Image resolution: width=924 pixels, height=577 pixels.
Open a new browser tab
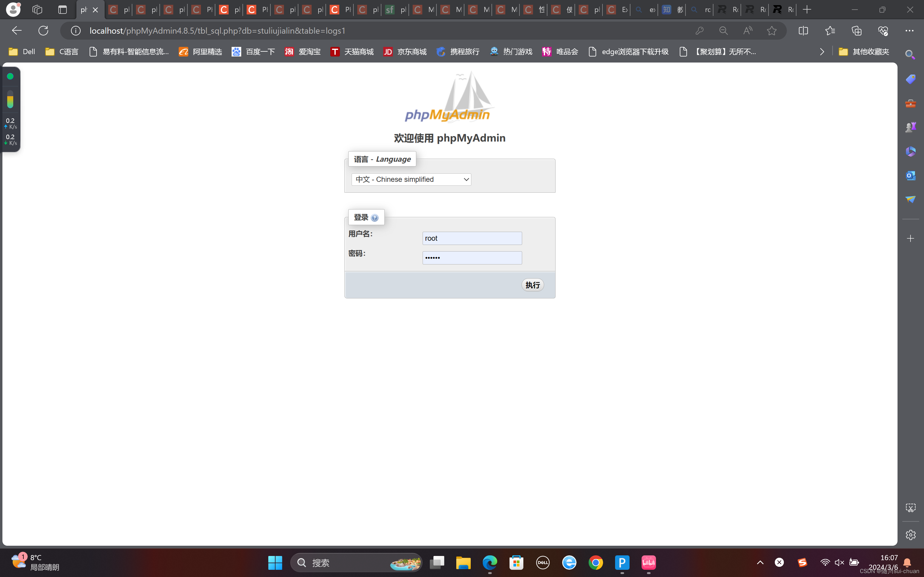click(807, 10)
